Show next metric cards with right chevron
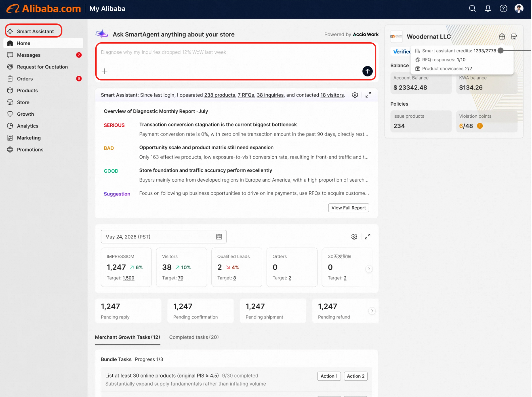This screenshot has height=397, width=532. coord(369,269)
